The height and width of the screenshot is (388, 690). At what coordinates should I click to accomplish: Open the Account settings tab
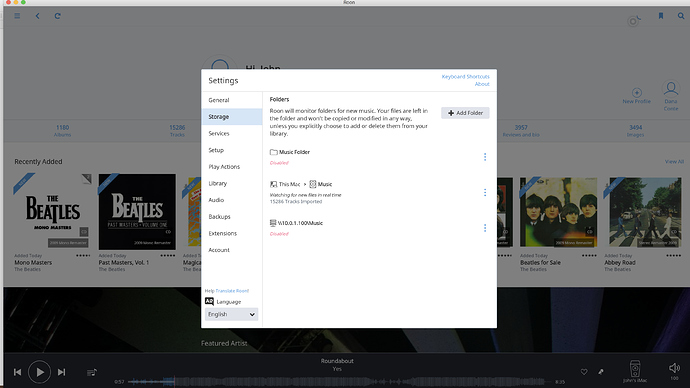[x=231, y=250]
